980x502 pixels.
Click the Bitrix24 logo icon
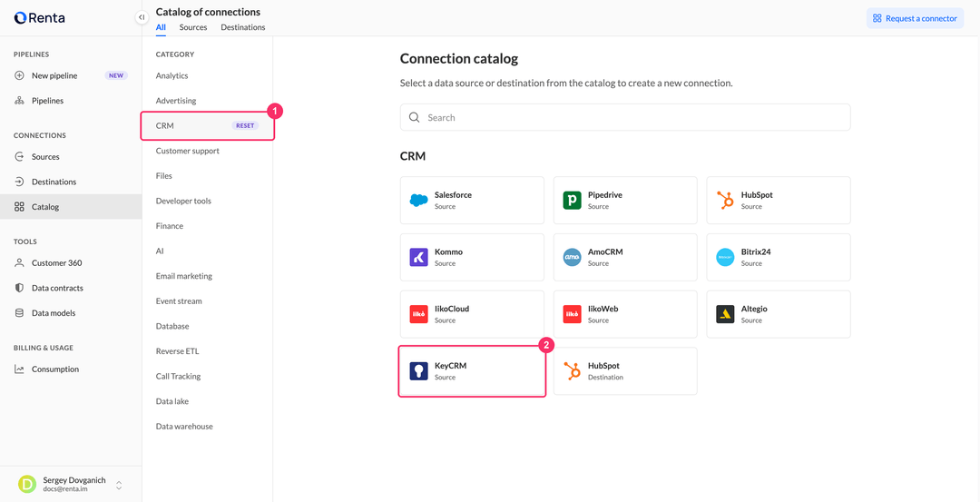pyautogui.click(x=725, y=257)
